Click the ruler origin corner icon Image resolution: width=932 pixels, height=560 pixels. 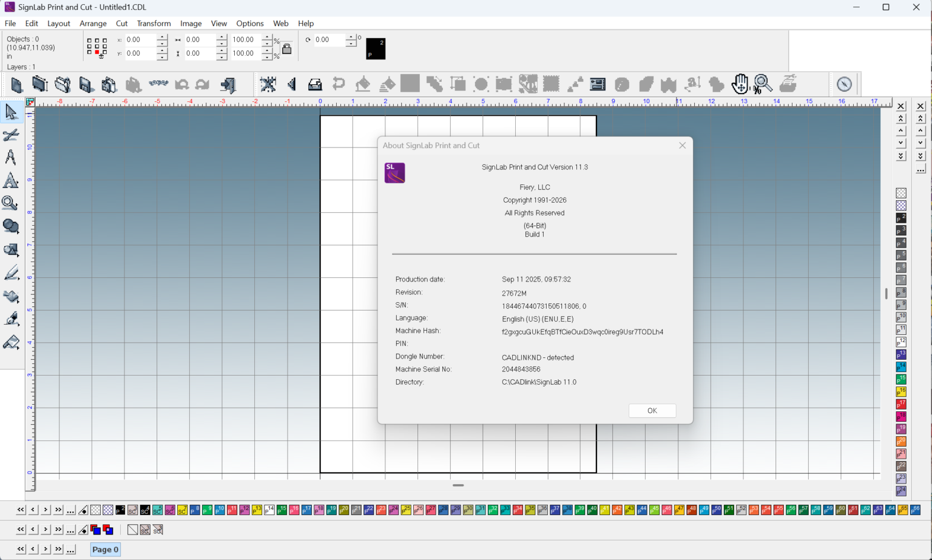(30, 102)
